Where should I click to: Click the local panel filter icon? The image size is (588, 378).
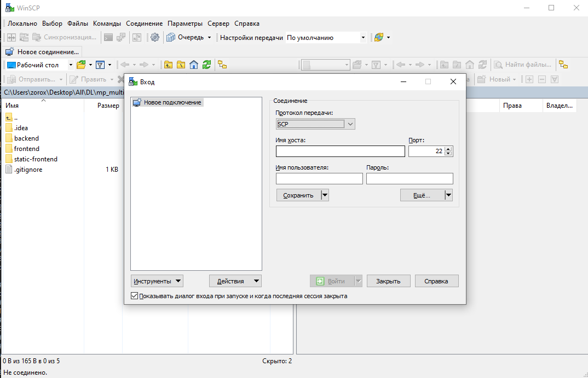[x=100, y=65]
